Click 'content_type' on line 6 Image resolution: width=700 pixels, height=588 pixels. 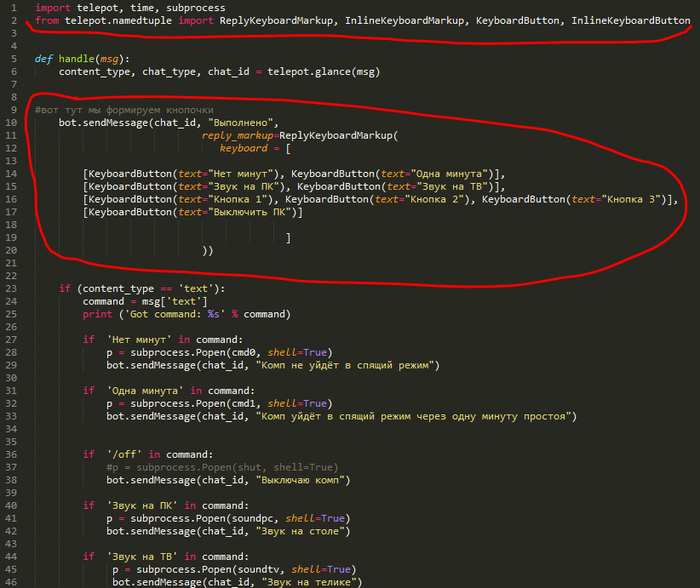click(x=94, y=72)
